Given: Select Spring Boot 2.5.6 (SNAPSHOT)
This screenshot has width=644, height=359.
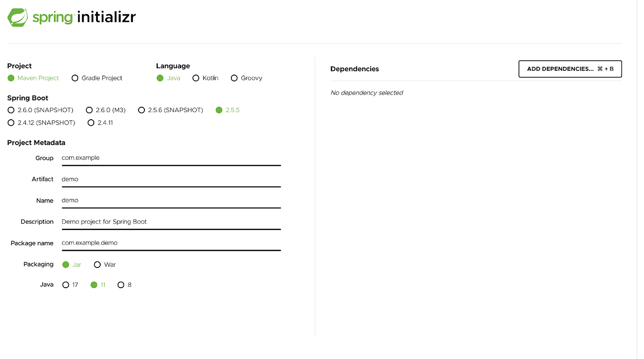Looking at the screenshot, I should point(171,110).
